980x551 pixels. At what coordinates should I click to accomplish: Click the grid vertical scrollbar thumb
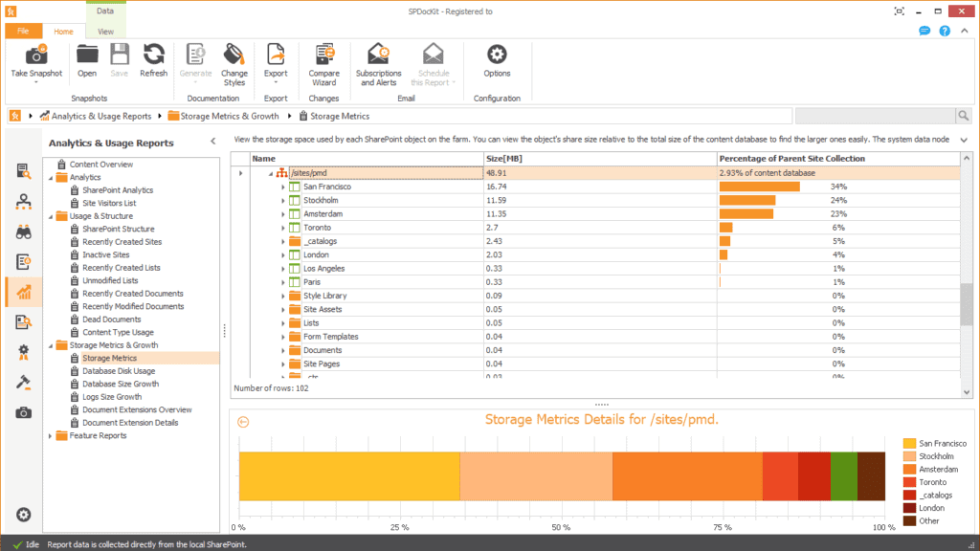point(967,305)
